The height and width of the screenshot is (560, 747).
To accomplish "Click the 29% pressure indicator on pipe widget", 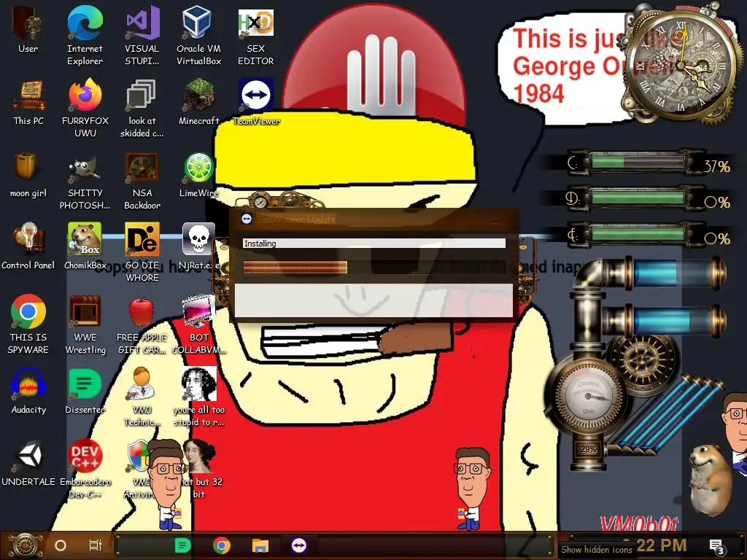I will click(589, 449).
